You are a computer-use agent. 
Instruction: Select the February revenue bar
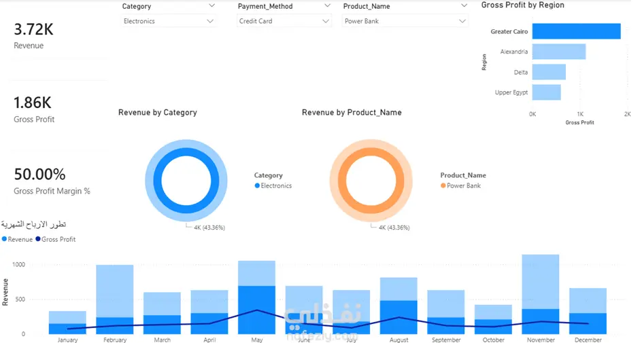[x=115, y=299]
